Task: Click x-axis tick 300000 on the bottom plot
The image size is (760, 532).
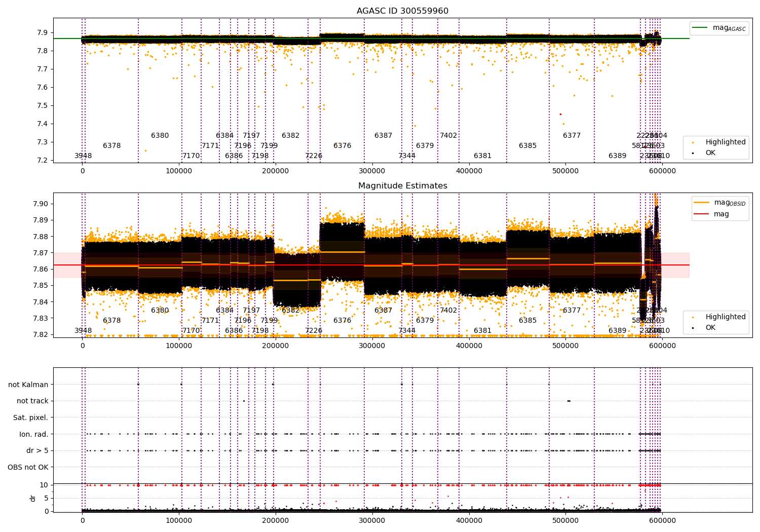Action: point(372,520)
